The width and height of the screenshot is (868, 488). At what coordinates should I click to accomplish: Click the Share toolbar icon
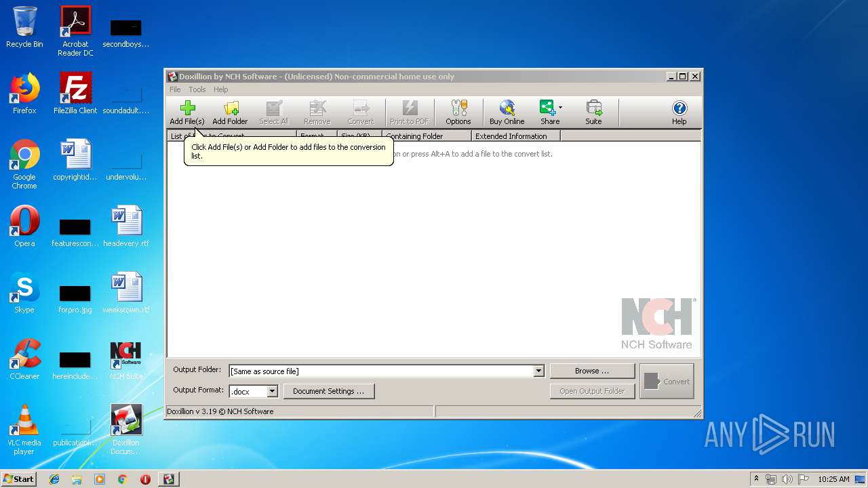pyautogui.click(x=549, y=113)
